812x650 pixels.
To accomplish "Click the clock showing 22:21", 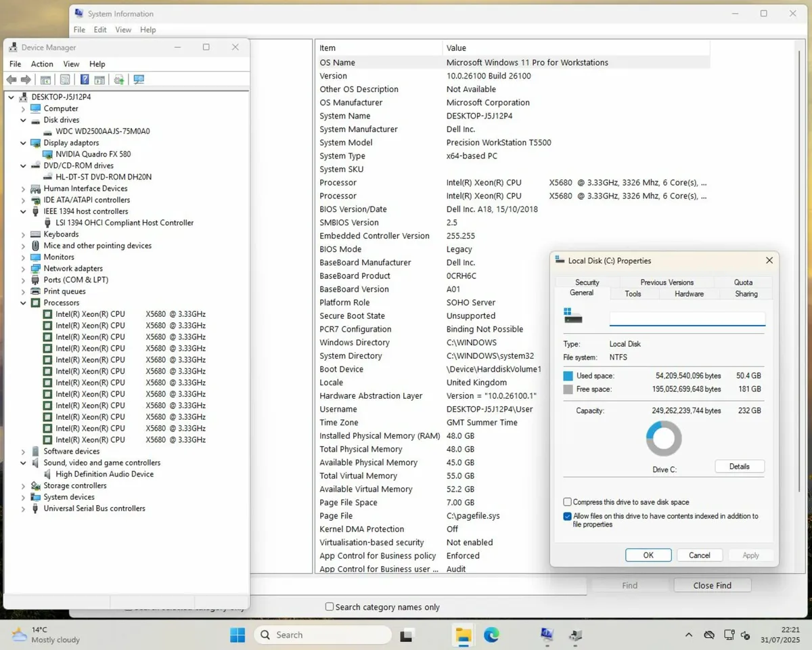I will [789, 629].
